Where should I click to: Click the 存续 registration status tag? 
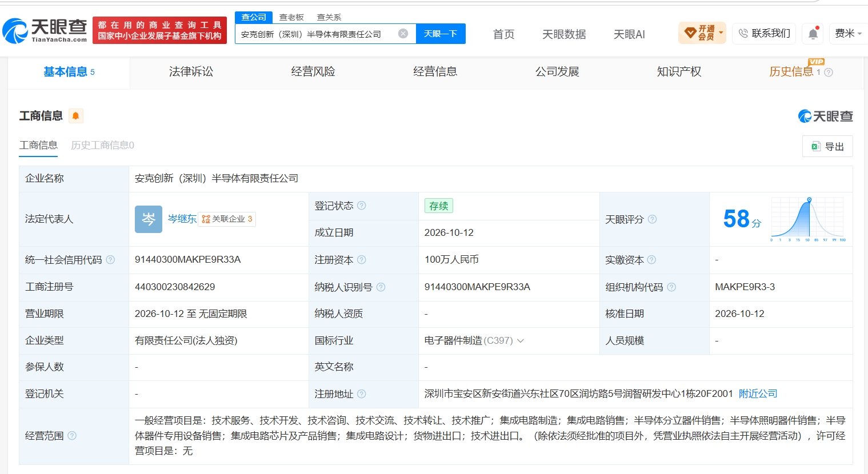pyautogui.click(x=439, y=206)
